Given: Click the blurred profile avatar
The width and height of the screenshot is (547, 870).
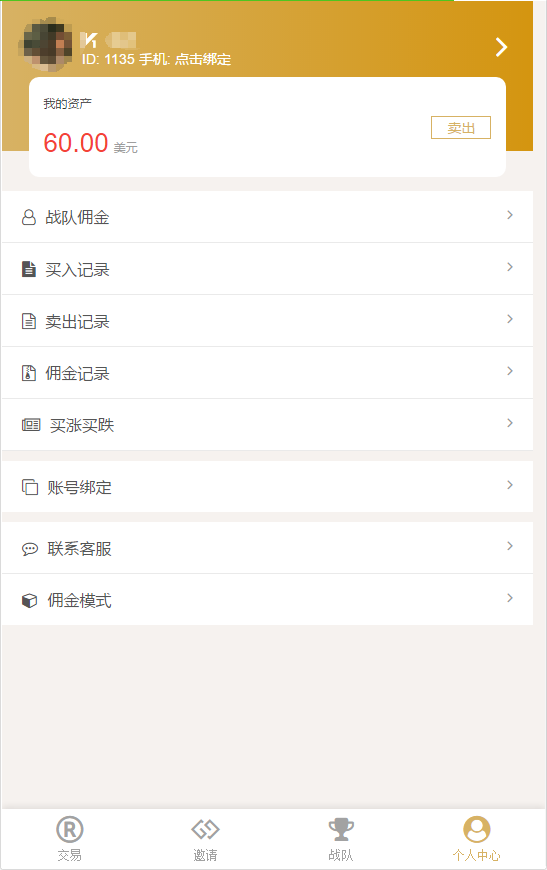Looking at the screenshot, I should point(46,44).
